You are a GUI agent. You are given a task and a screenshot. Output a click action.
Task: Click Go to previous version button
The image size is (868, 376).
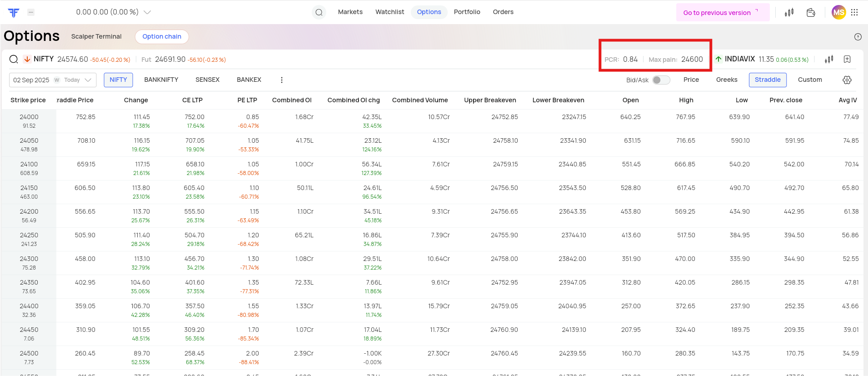click(x=723, y=12)
